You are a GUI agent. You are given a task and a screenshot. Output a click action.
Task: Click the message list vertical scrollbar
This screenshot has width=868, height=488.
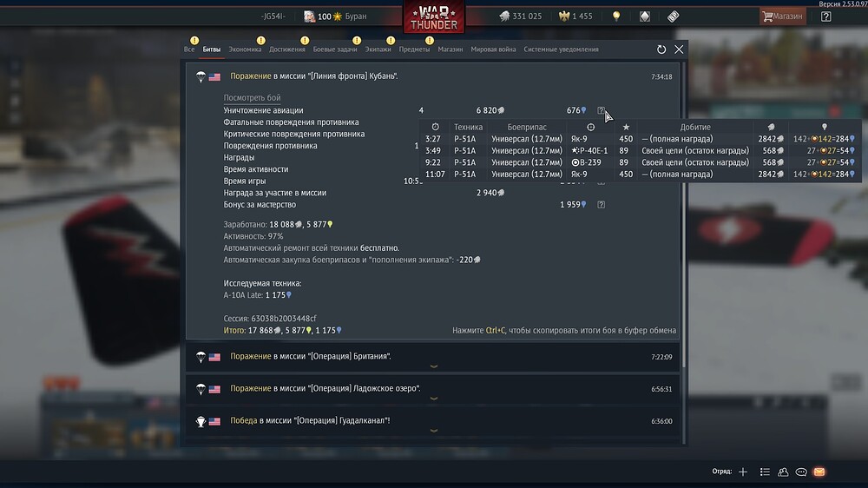tap(684, 215)
